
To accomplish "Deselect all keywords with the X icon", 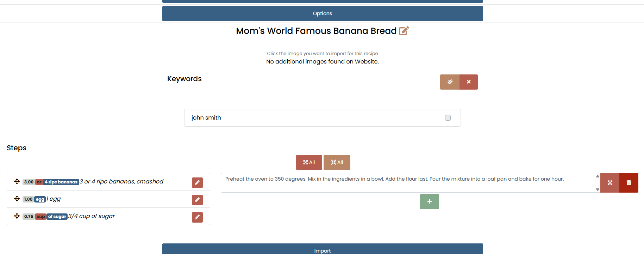I will [x=469, y=82].
